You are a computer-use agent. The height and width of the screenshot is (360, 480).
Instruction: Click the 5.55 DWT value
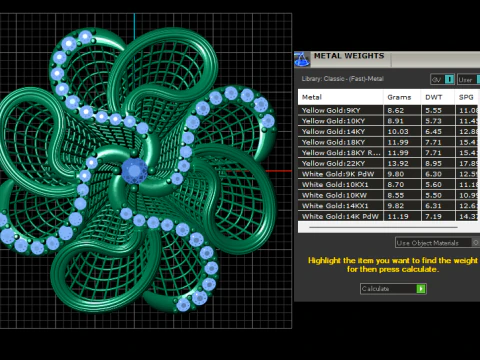tap(433, 110)
